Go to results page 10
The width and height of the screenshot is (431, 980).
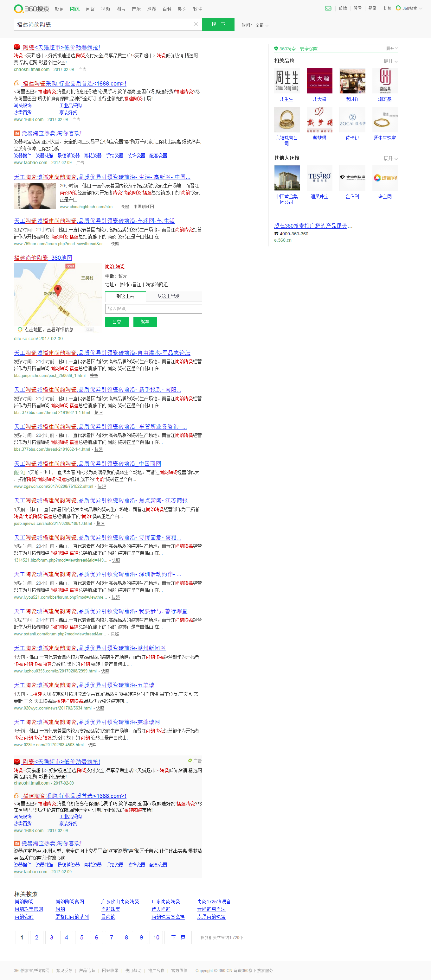click(156, 937)
